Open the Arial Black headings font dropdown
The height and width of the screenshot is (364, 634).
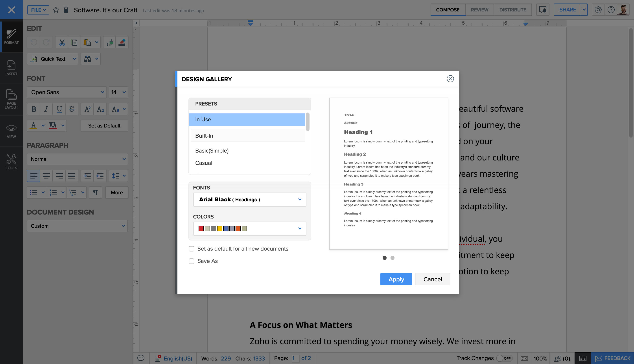250,200
